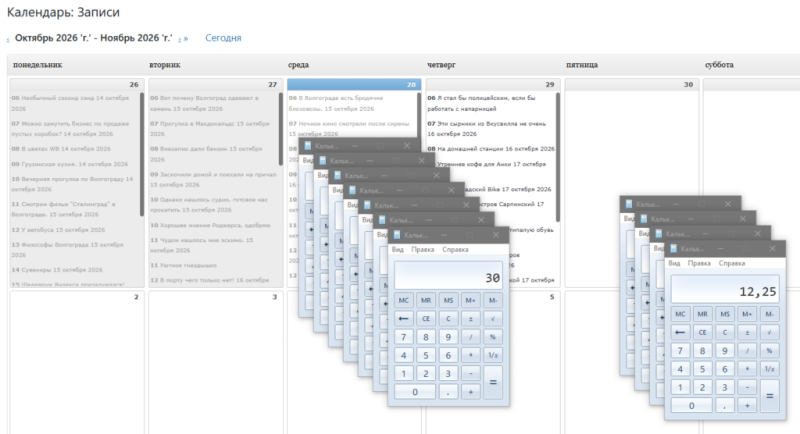
Task: Click the calculator app icon in 30 calculator titlebar
Action: pyautogui.click(x=397, y=235)
